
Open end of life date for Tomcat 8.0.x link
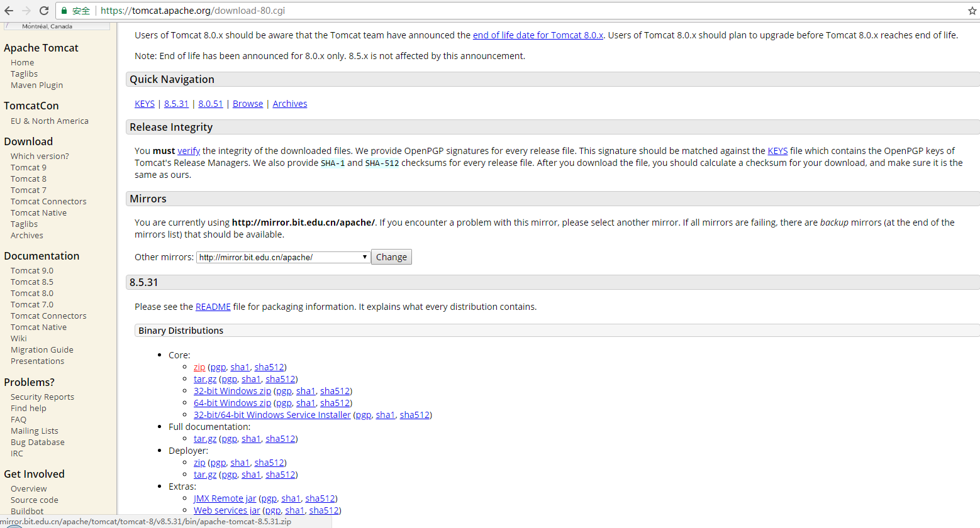[x=538, y=35]
